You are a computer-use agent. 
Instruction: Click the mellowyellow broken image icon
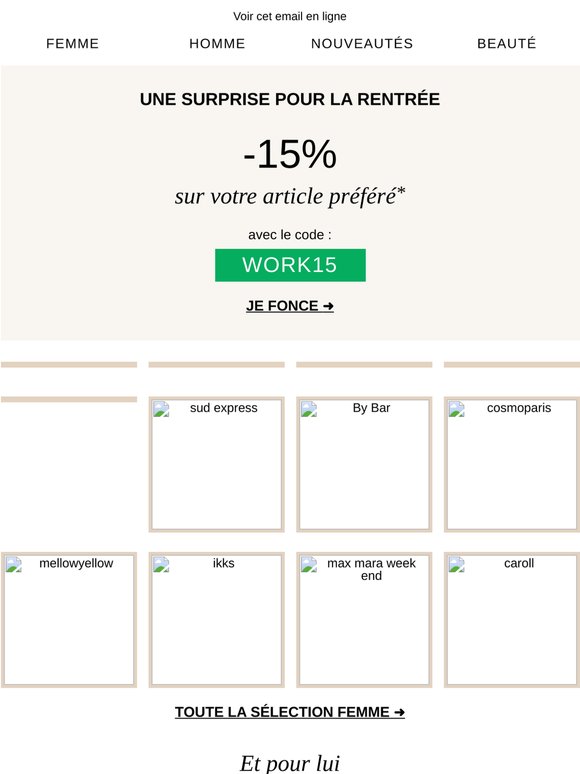click(13, 564)
